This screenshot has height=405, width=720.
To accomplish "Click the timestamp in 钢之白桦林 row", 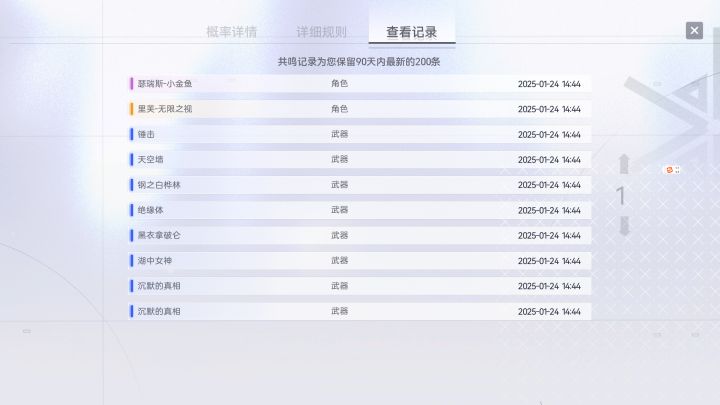I will pos(549,185).
